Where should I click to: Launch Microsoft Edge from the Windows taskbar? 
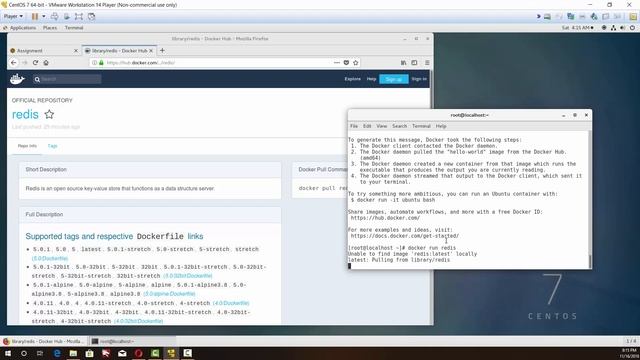(57, 353)
